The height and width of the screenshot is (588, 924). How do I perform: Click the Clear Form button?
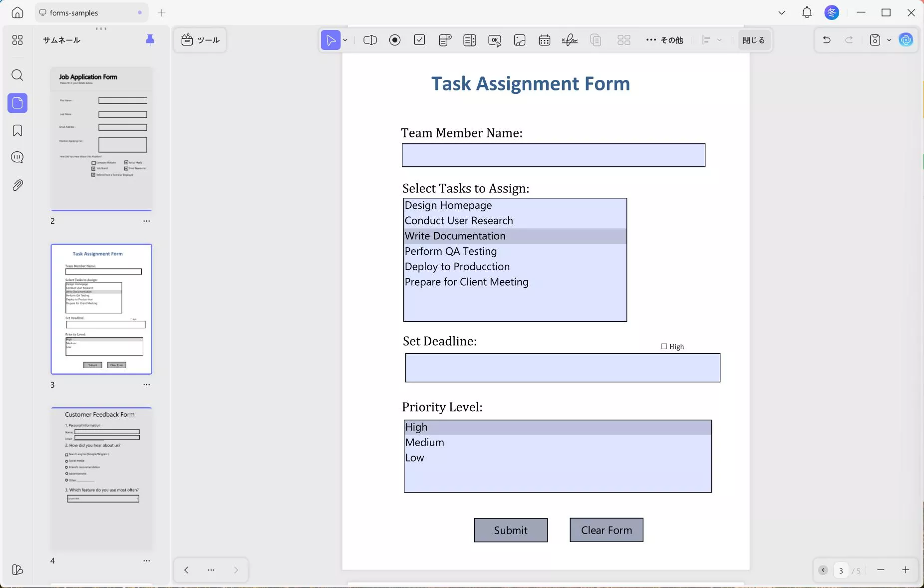(607, 530)
